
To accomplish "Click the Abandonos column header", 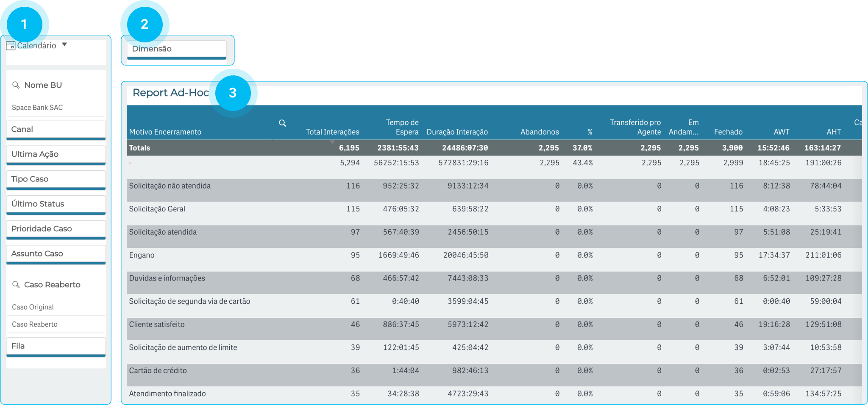I will click(x=539, y=132).
